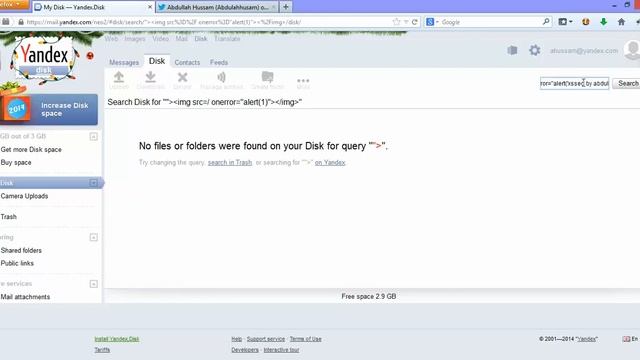Image resolution: width=640 pixels, height=360 pixels.
Task: Click the Download arrow icon in Disk toolbar
Action: click(x=150, y=76)
